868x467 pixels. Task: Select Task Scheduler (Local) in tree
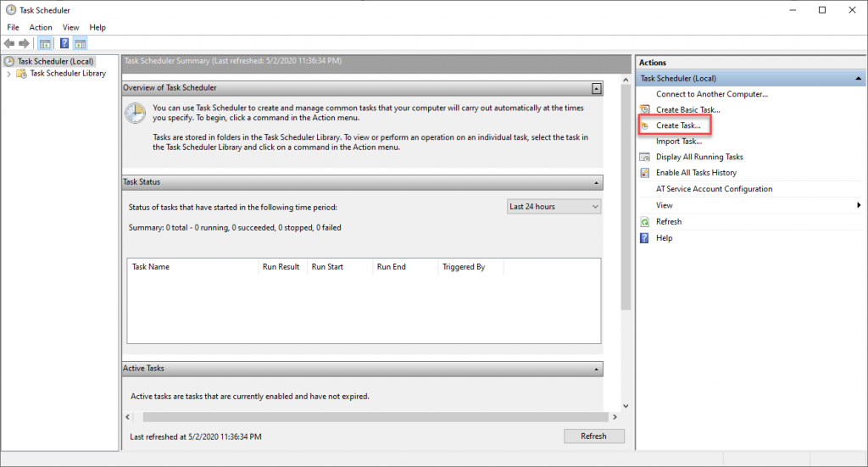click(x=55, y=61)
